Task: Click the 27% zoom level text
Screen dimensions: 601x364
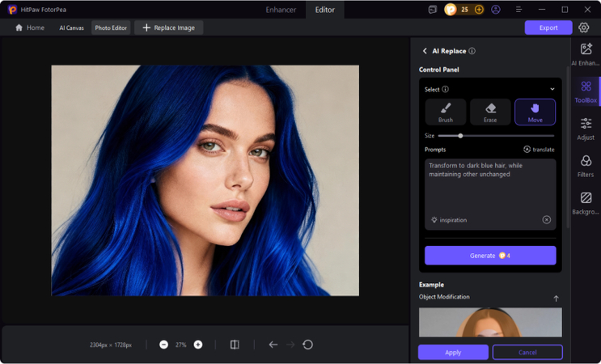Action: tap(180, 345)
